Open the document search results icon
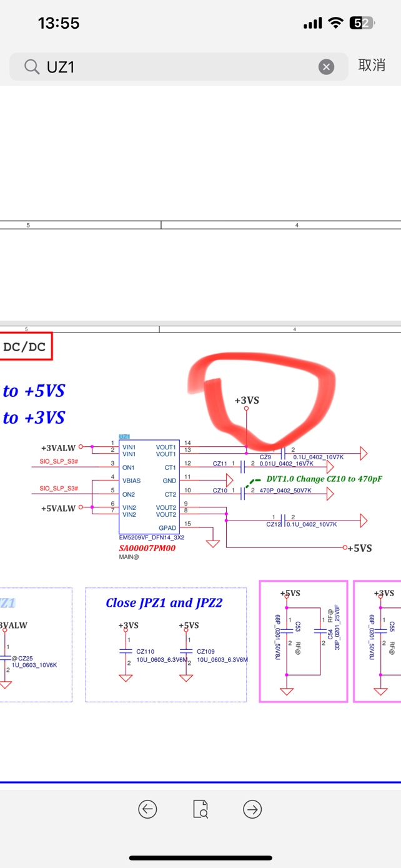This screenshot has height=868, width=401. pyautogui.click(x=200, y=809)
